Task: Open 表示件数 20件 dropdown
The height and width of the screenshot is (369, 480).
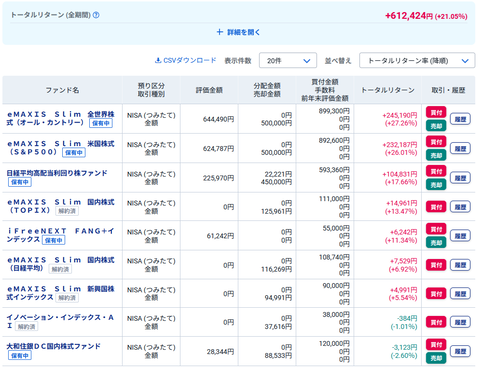Action: [288, 61]
